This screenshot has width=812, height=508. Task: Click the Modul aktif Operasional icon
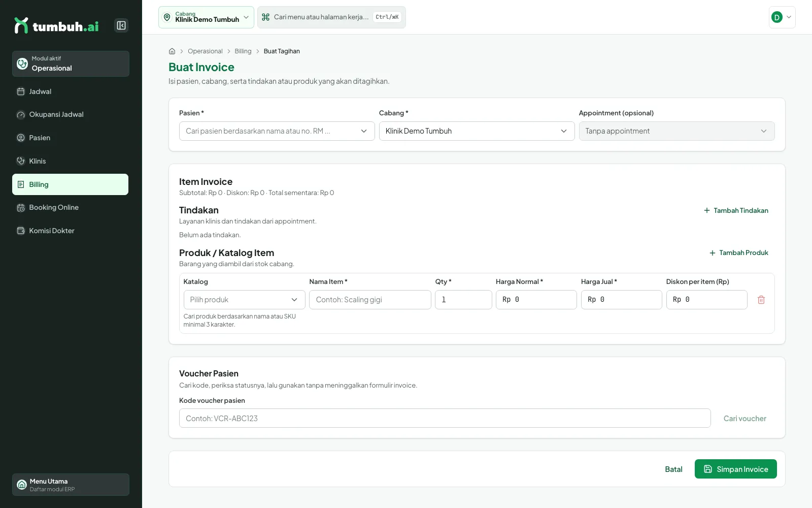click(22, 63)
